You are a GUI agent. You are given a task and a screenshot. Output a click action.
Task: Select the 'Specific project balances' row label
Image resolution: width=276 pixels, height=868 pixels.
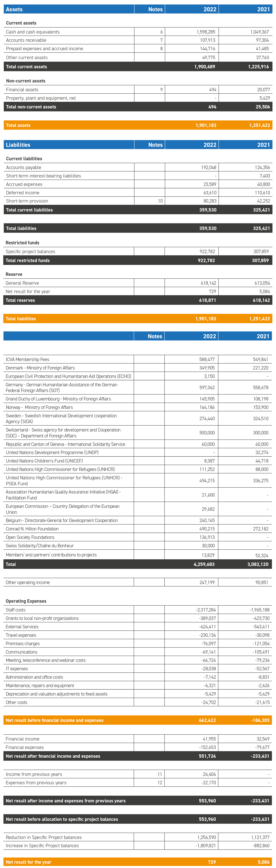coord(30,252)
